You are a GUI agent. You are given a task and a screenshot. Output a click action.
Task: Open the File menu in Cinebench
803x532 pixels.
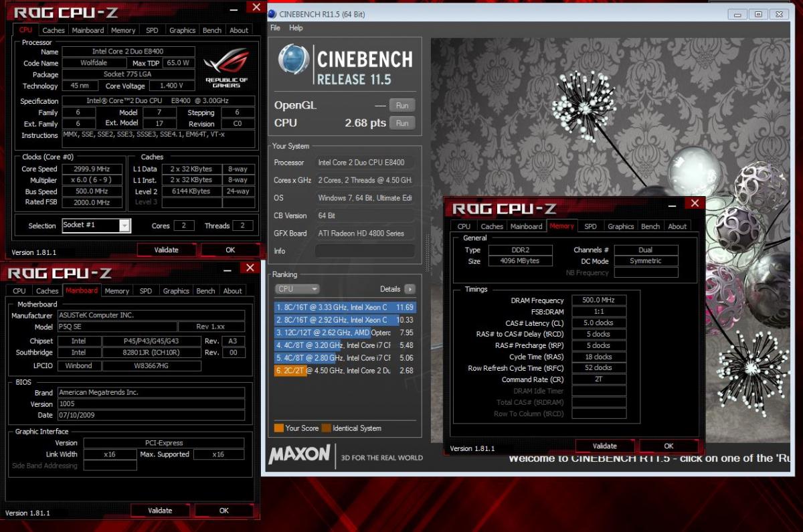(x=275, y=28)
